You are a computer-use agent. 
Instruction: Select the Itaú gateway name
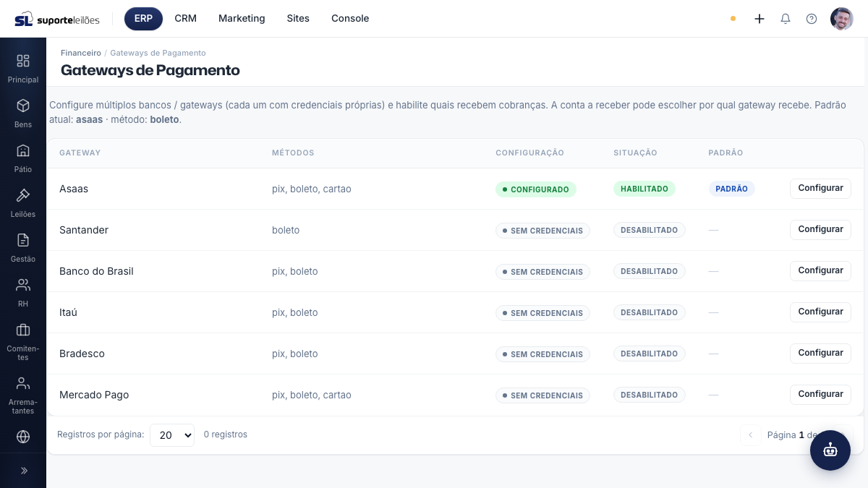point(68,312)
